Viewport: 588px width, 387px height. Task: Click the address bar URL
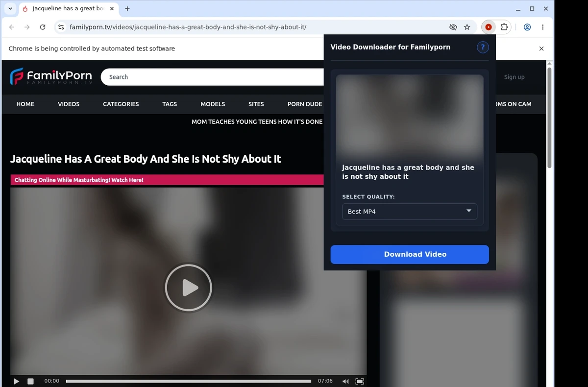coord(188,27)
